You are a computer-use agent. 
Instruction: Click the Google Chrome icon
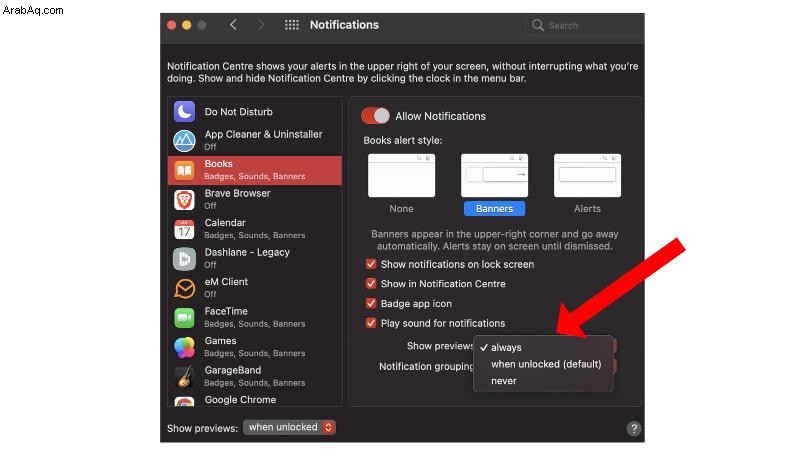184,402
